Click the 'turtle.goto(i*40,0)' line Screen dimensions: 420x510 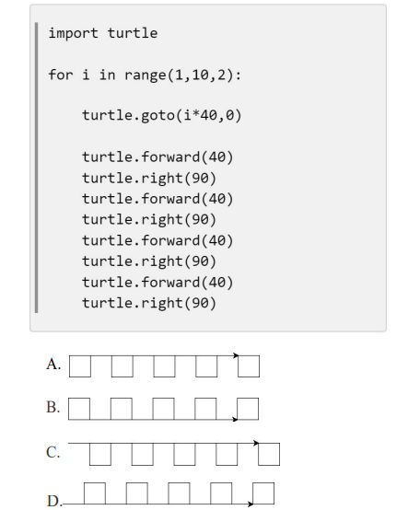point(162,115)
